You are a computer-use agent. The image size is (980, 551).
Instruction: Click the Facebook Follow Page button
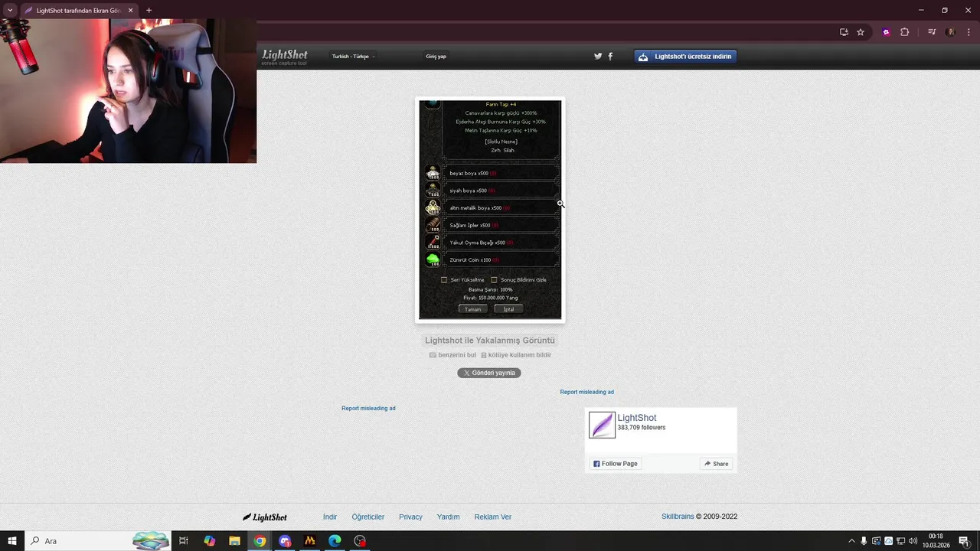(x=616, y=464)
